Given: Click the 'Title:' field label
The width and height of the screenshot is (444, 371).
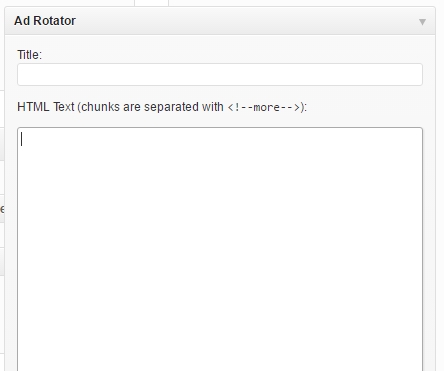Looking at the screenshot, I should tap(30, 55).
